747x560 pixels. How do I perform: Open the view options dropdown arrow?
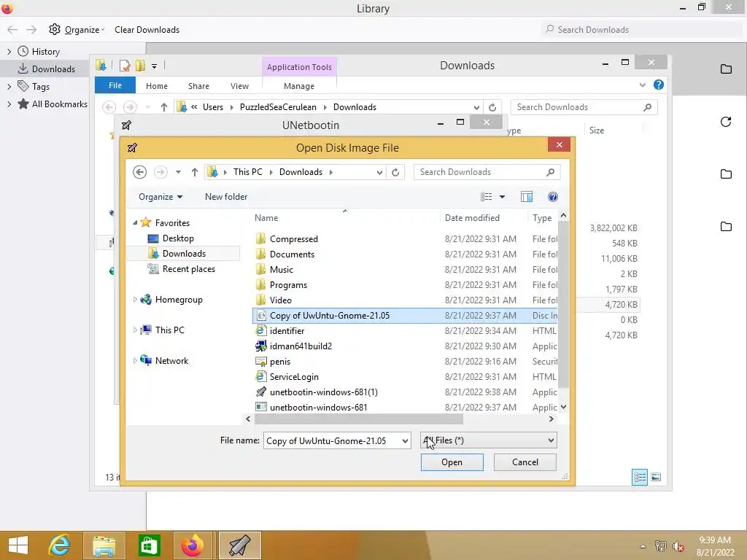[x=502, y=197]
